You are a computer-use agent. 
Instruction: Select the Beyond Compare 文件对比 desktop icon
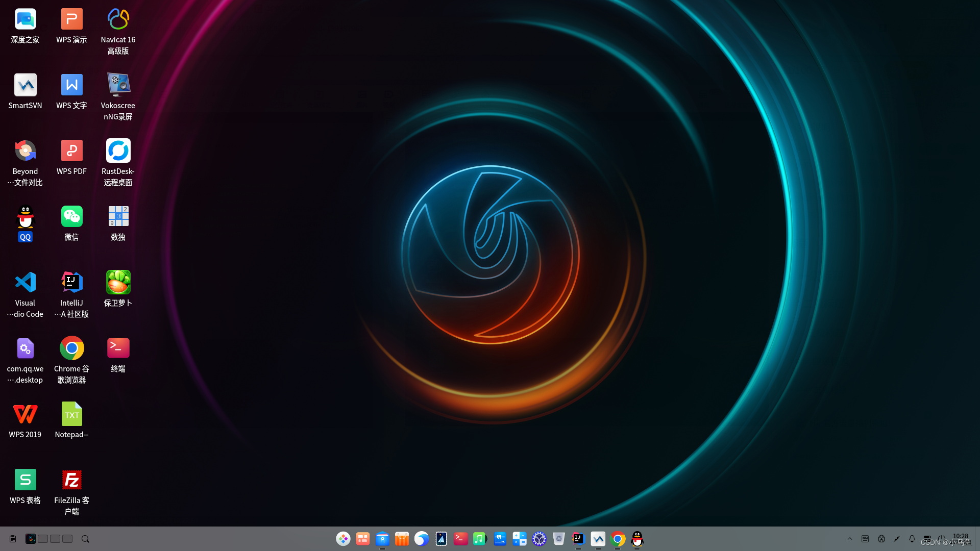click(25, 162)
